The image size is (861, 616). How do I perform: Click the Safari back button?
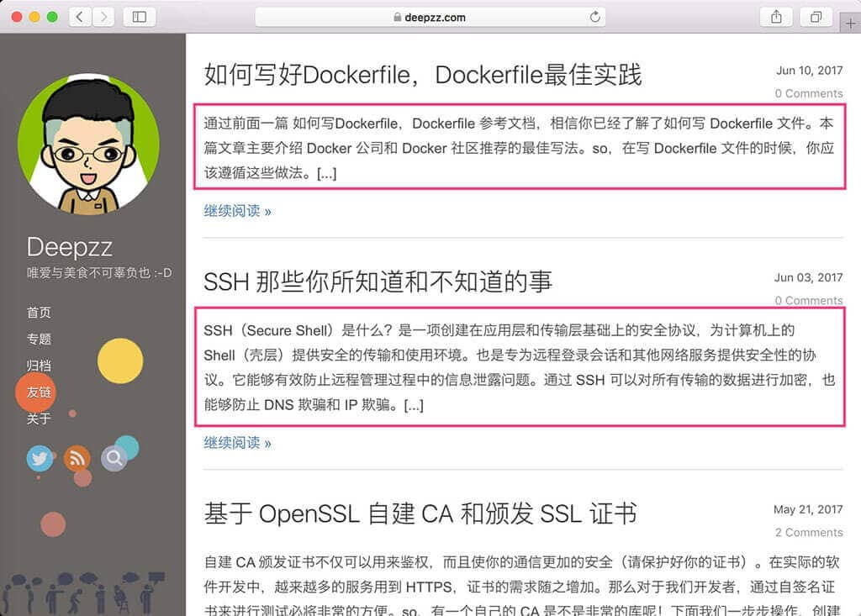coord(81,17)
